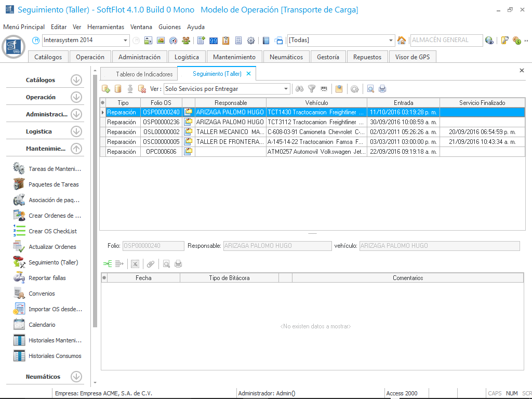This screenshot has height=399, width=532.
Task: Open Calendario from the sidebar
Action: pyautogui.click(x=42, y=325)
